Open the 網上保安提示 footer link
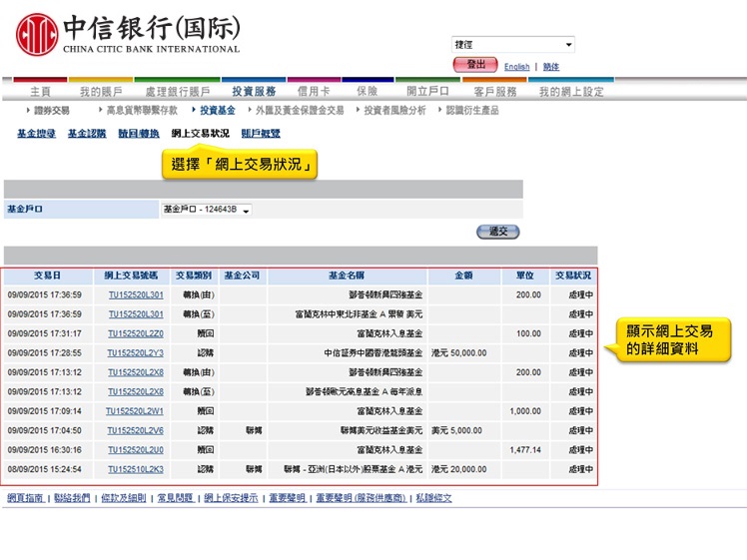Viewport: 747px width, 560px height. [x=231, y=498]
